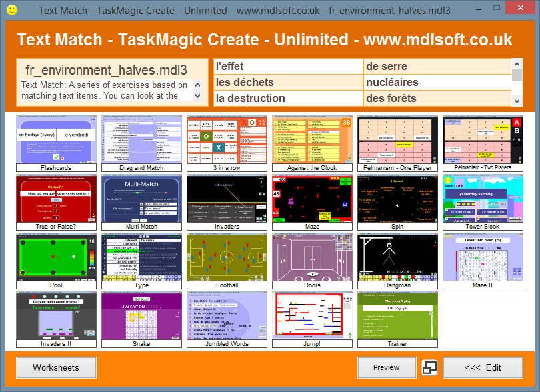Start the Hangman game
The image size is (540, 392).
(398, 261)
